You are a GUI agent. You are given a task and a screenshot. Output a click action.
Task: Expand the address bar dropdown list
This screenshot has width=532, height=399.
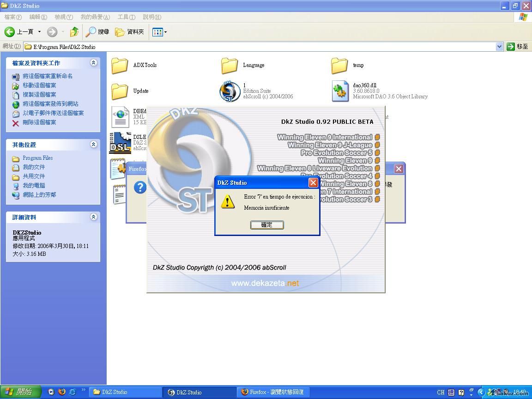pyautogui.click(x=499, y=47)
